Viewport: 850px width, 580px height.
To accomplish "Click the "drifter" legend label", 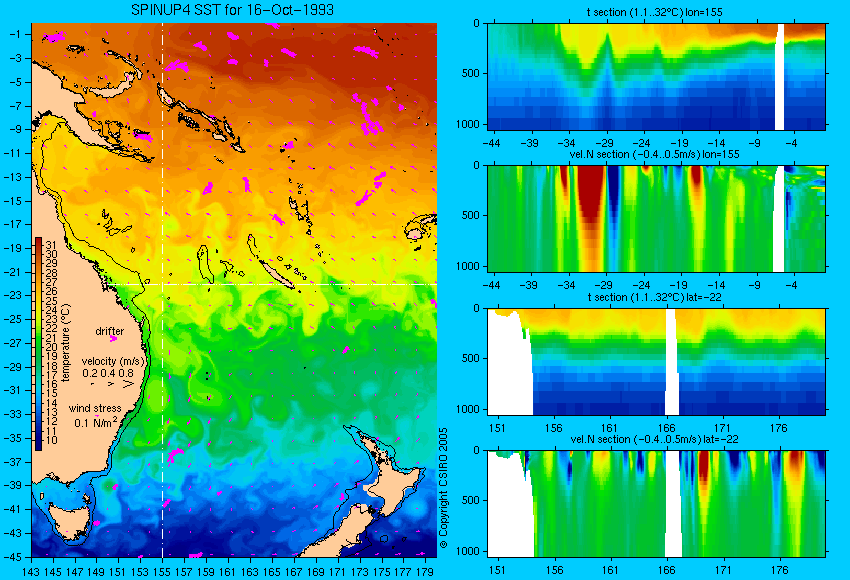I will (x=110, y=331).
